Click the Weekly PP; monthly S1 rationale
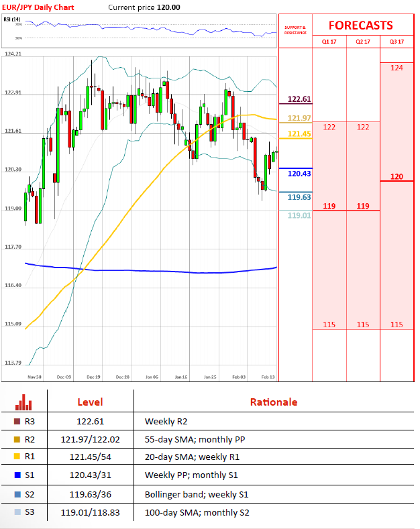The height and width of the screenshot is (529, 420). pos(191,475)
